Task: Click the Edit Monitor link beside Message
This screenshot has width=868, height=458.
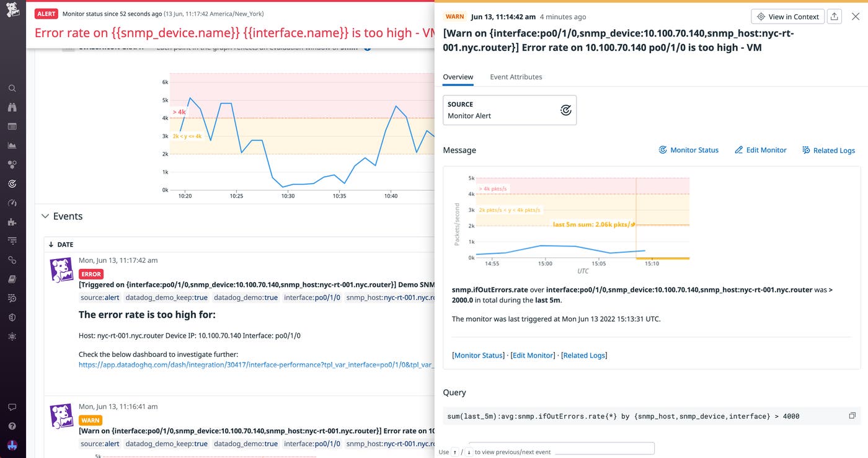Action: coord(760,150)
